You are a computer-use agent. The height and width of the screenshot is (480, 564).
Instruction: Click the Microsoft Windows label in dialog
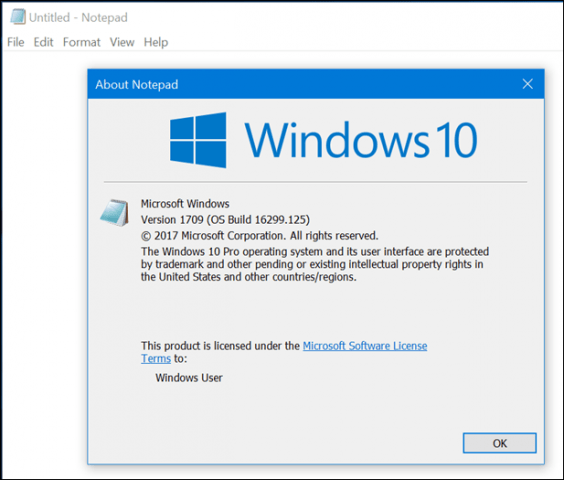pyautogui.click(x=185, y=204)
